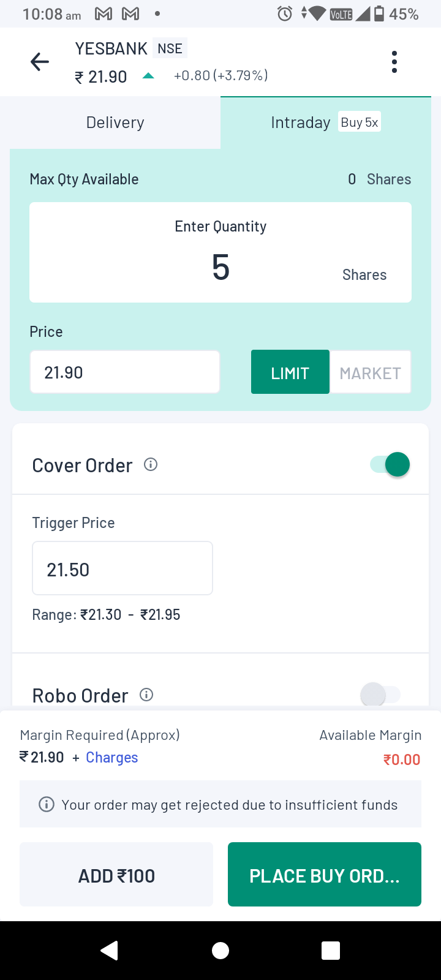Tap the green price-up triangle indicator

pos(148,76)
